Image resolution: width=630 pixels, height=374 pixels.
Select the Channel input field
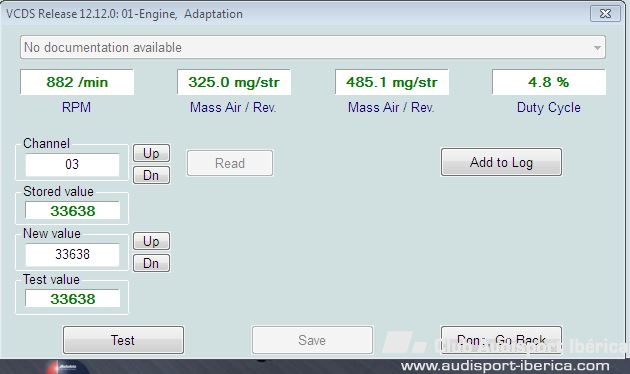click(72, 164)
